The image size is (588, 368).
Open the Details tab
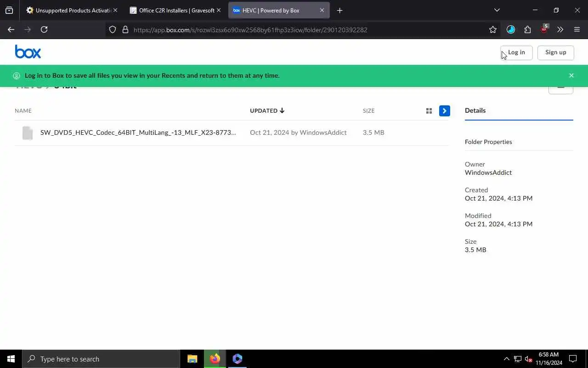point(475,110)
